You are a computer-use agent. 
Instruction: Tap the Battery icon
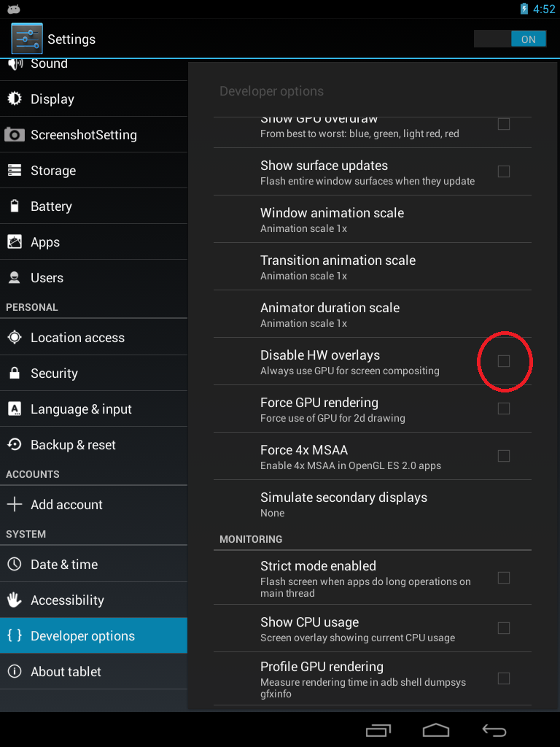(x=15, y=206)
